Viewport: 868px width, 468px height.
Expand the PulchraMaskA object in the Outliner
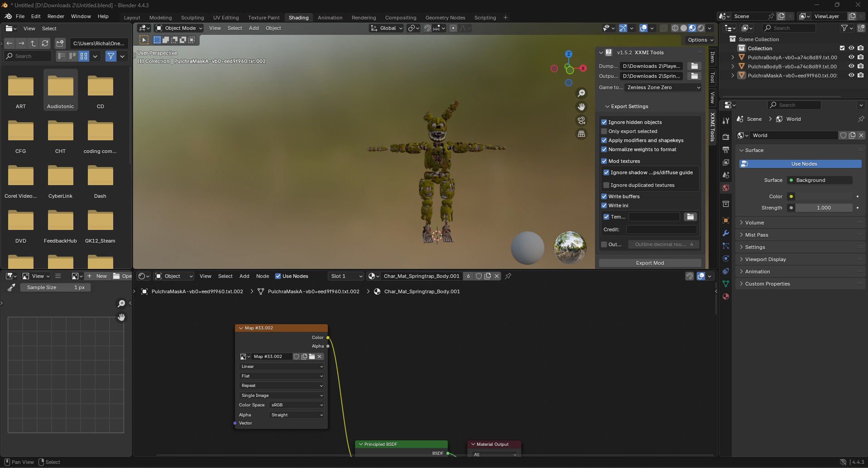point(733,75)
